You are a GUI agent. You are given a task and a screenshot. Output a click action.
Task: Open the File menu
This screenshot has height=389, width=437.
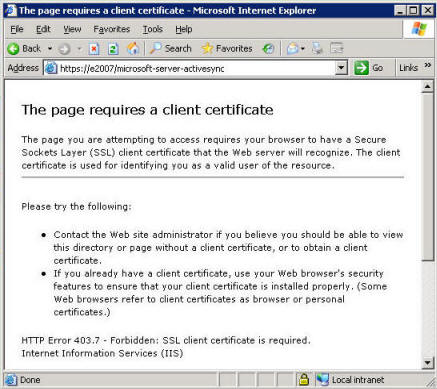click(x=17, y=29)
